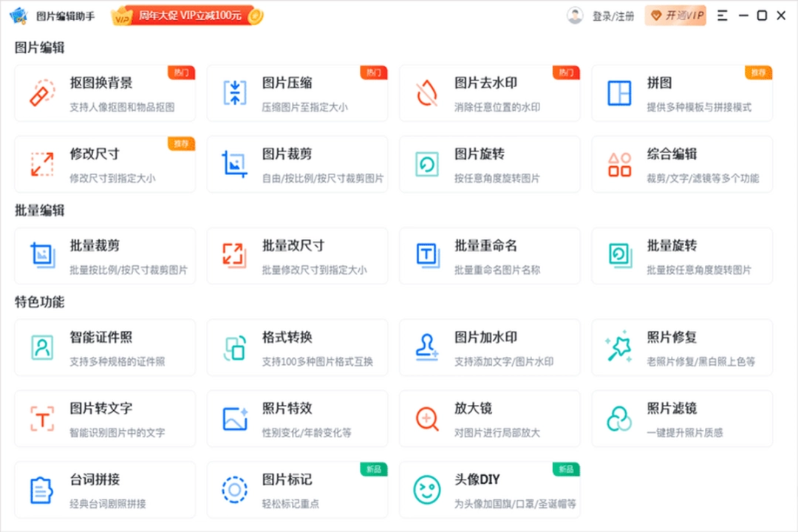Open the 图片转文字 OCR tool
Screen dimensions: 798x532
[x=105, y=418]
